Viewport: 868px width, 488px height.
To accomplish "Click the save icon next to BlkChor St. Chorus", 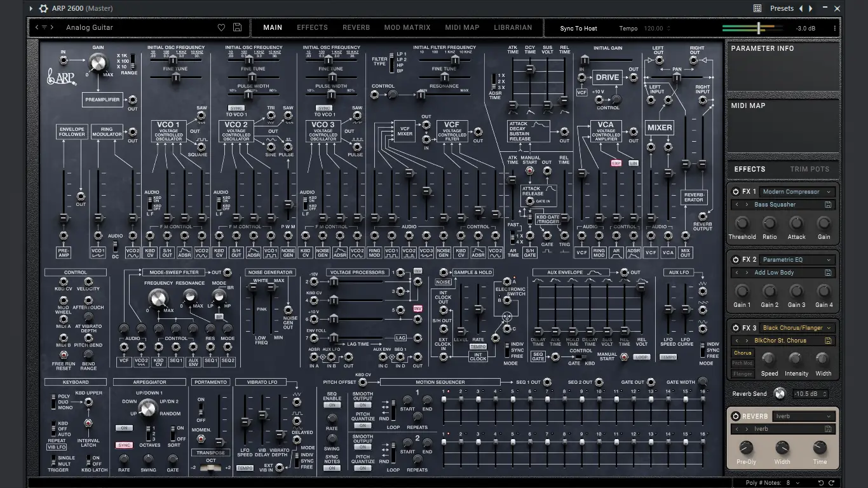I will point(829,341).
